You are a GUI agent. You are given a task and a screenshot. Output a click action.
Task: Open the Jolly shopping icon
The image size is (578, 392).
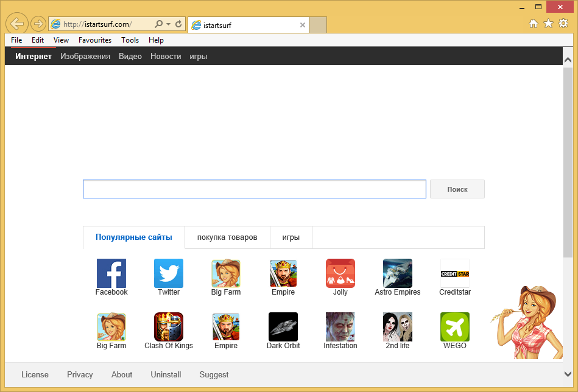340,273
